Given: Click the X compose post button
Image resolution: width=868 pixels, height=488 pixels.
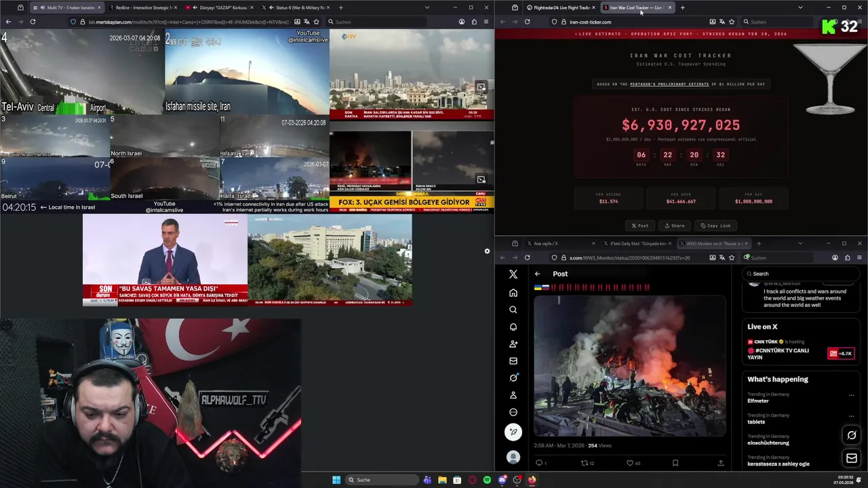Looking at the screenshot, I should [x=513, y=432].
